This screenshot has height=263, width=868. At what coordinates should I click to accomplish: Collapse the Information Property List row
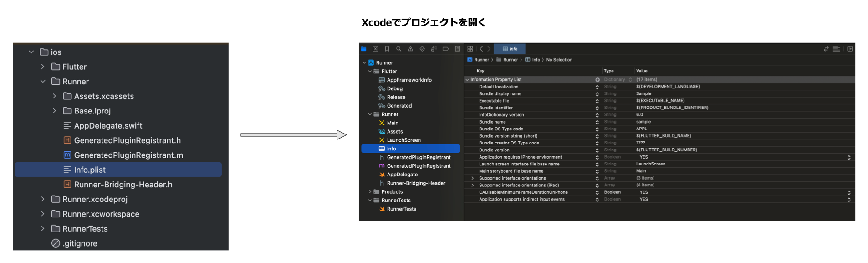pyautogui.click(x=467, y=80)
